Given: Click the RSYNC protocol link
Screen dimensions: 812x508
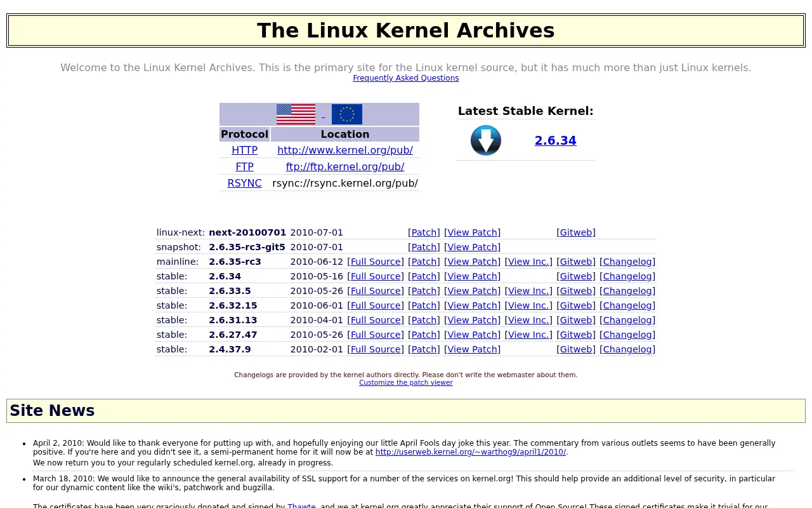Looking at the screenshot, I should 244,184.
